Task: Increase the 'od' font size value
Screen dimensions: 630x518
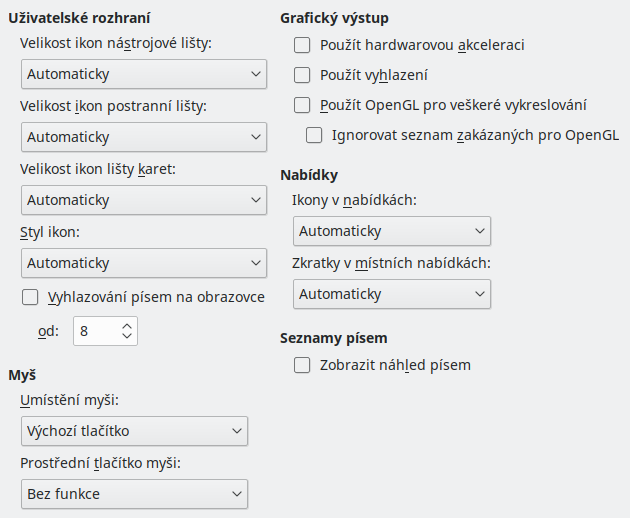Action: tap(126, 325)
